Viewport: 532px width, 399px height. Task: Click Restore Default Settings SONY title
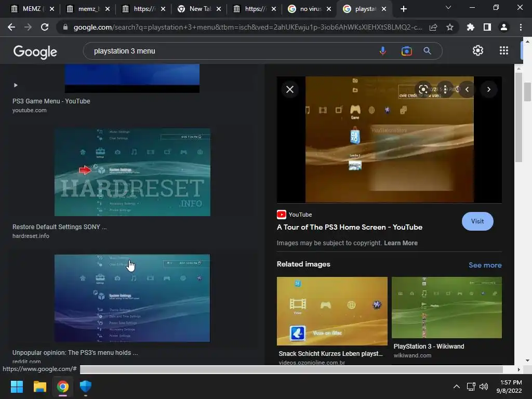(x=59, y=227)
